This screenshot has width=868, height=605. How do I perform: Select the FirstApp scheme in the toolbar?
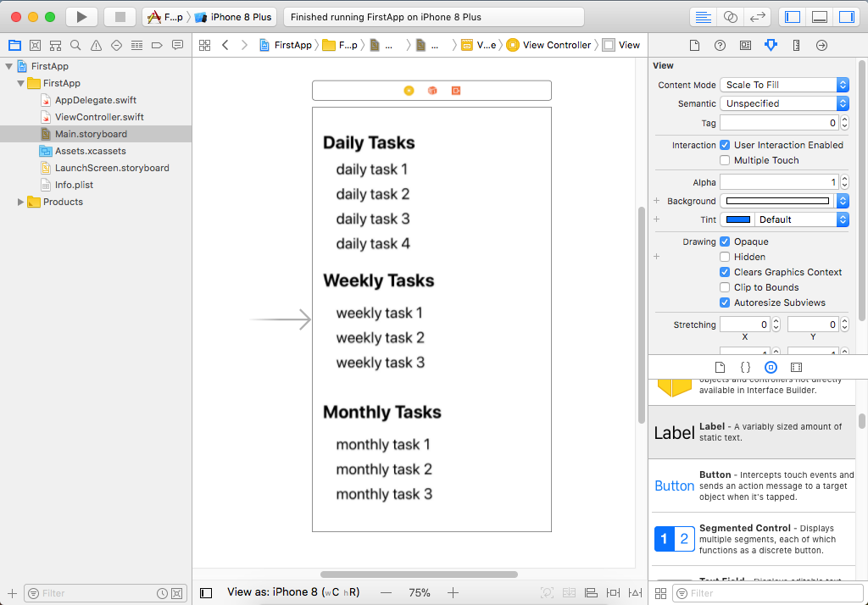click(165, 17)
